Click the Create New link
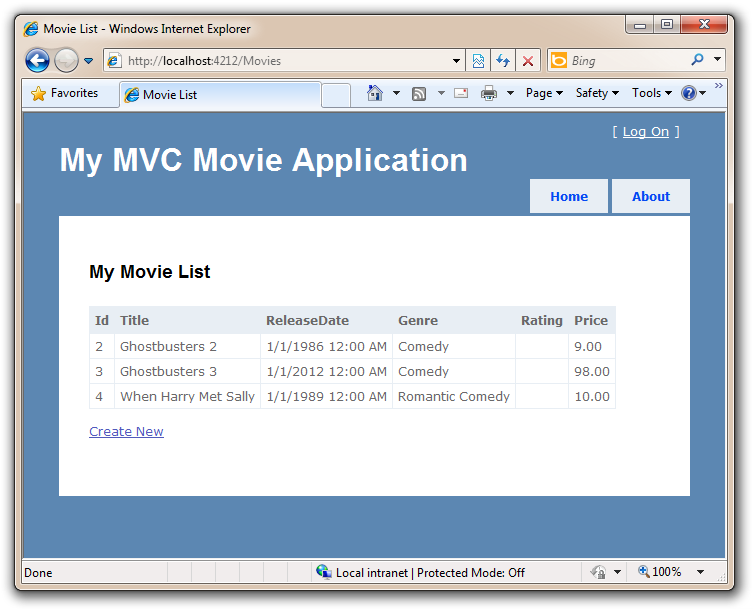The width and height of the screenshot is (753, 609). pyautogui.click(x=126, y=431)
